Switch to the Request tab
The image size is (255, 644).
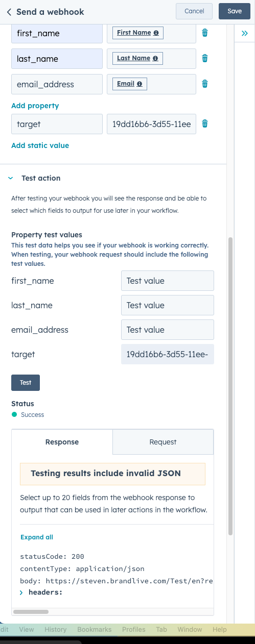[163, 442]
